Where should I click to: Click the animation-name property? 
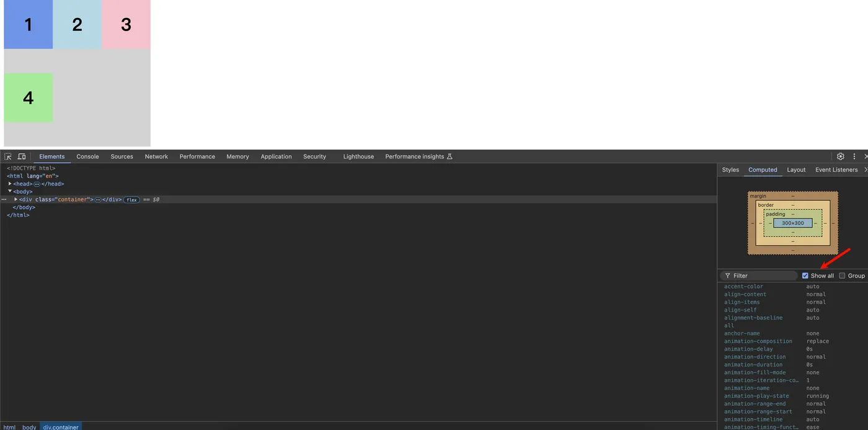tap(746, 388)
